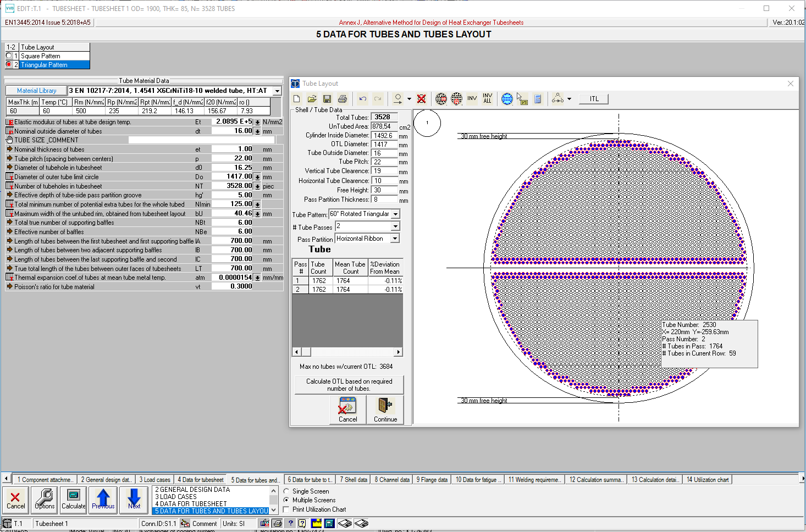
Task: Select the circle-with-arrow tool in Tube Layout toolbar
Action: [398, 99]
